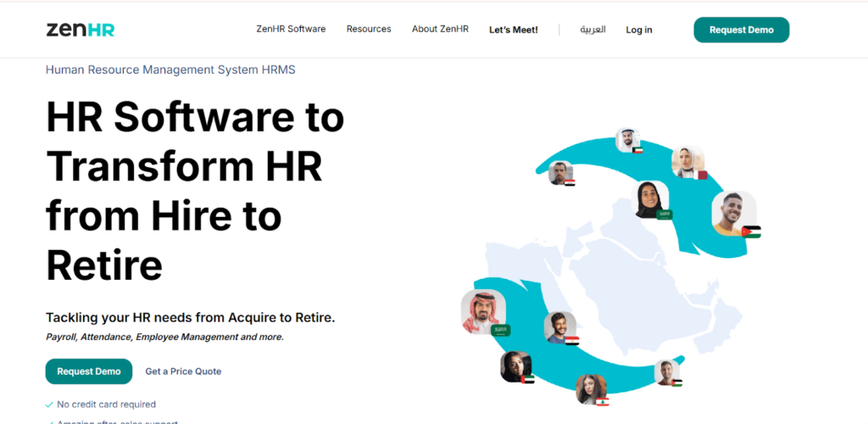Click the dark-haired woman with the UAE flag
This screenshot has height=424, width=868.
tap(515, 366)
